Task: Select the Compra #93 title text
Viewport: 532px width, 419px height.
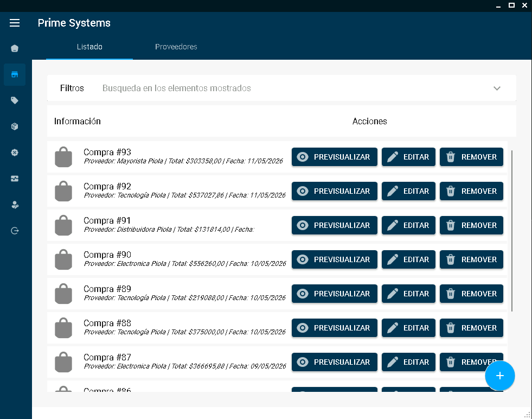Action: [x=107, y=152]
